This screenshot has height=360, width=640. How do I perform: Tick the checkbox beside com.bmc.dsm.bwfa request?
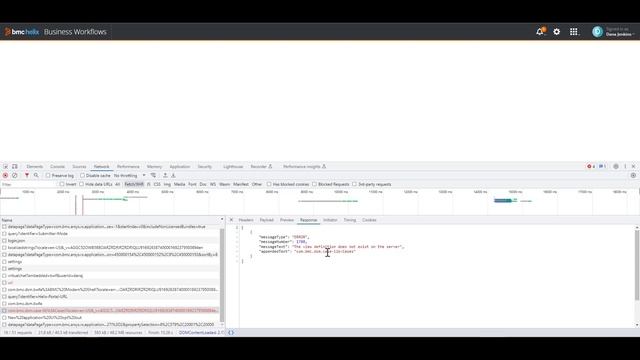click(4, 304)
